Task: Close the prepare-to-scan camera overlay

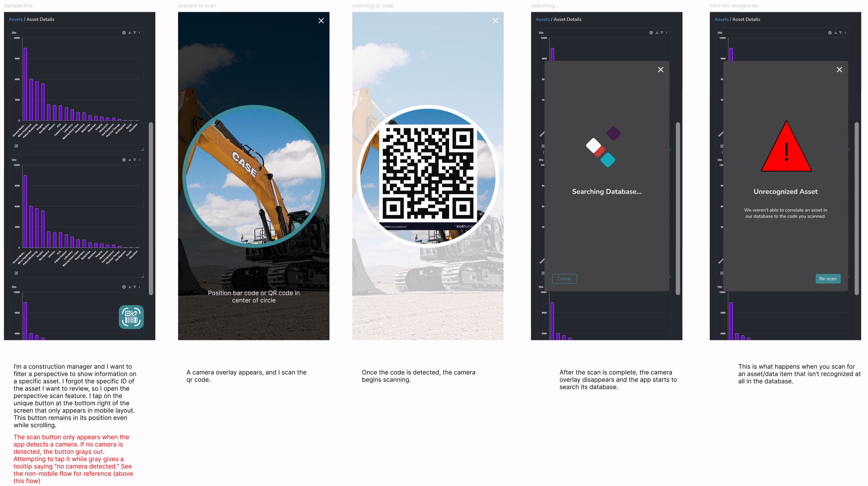Action: 321,21
